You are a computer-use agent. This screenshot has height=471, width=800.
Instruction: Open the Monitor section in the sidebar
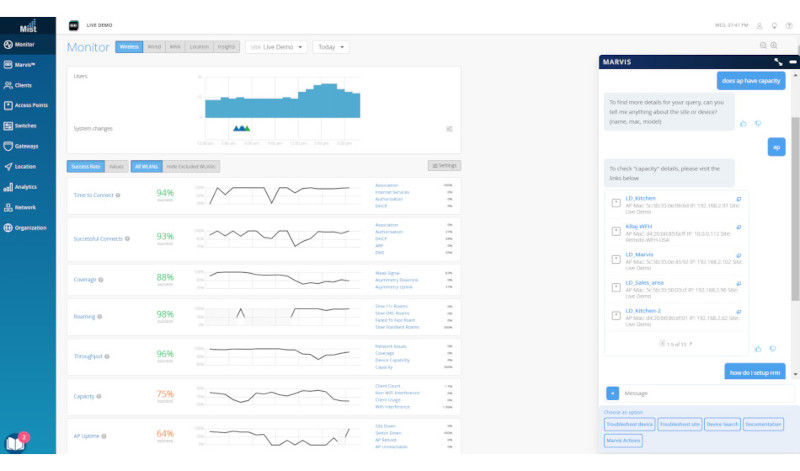pos(25,45)
